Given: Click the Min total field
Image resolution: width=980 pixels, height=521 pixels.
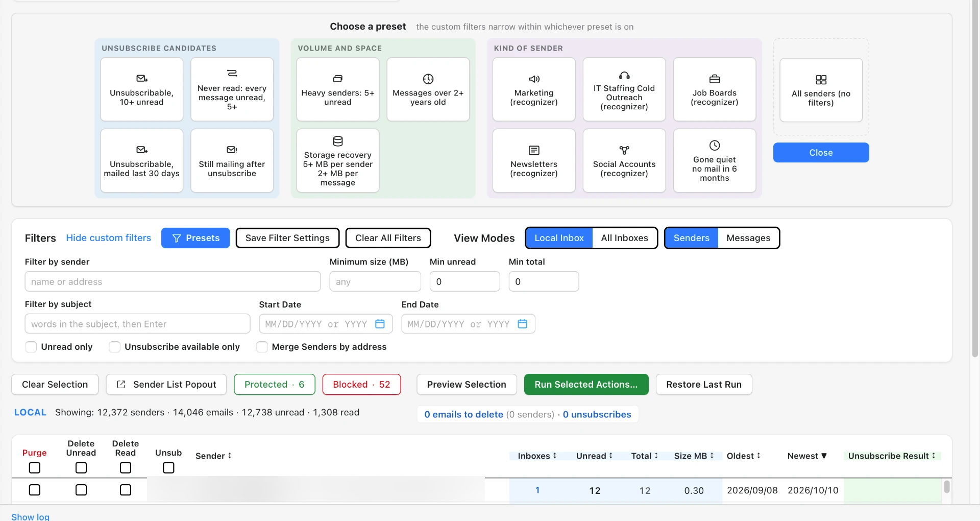Looking at the screenshot, I should click(544, 281).
